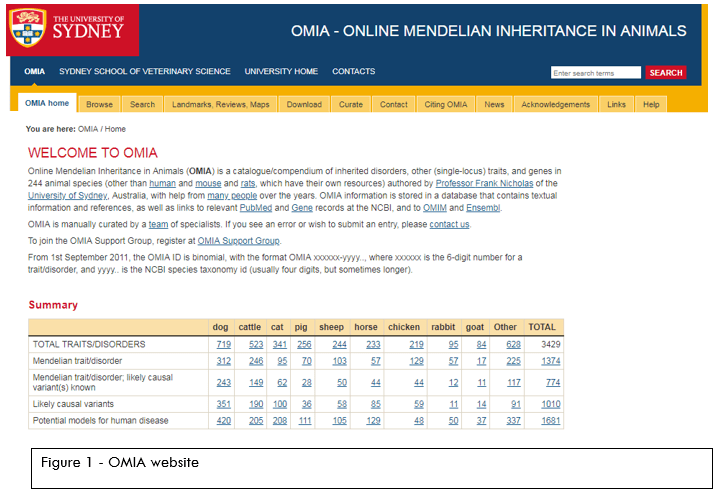Open dog likely causal variants 351
This screenshot has height=493, width=717.
pyautogui.click(x=224, y=404)
